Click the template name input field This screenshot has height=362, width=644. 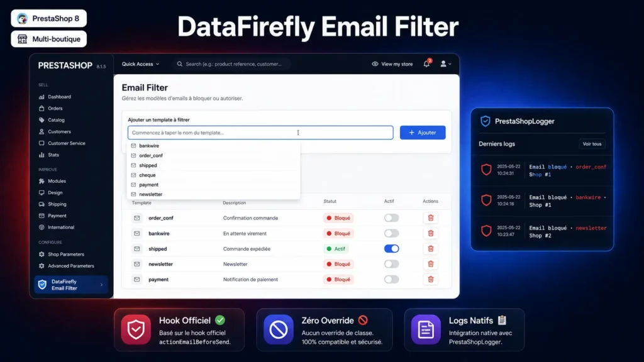point(260,133)
